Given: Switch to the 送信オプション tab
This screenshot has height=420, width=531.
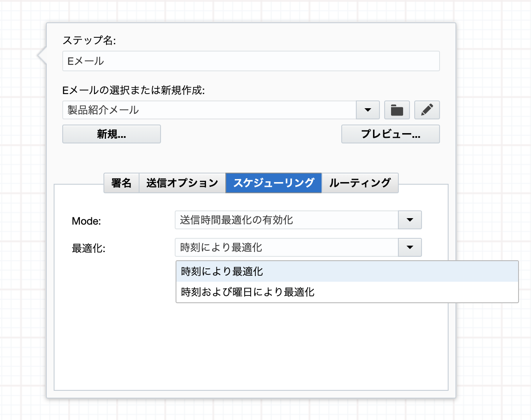Looking at the screenshot, I should click(182, 183).
